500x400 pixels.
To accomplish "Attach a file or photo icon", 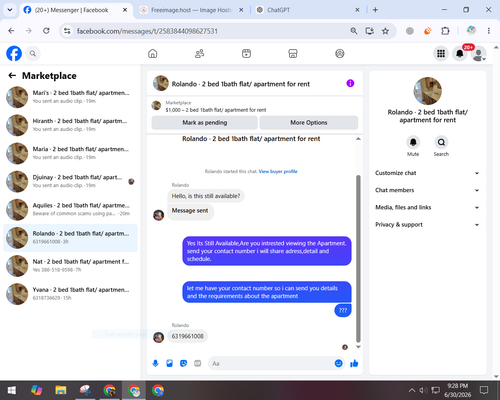I will tap(169, 363).
